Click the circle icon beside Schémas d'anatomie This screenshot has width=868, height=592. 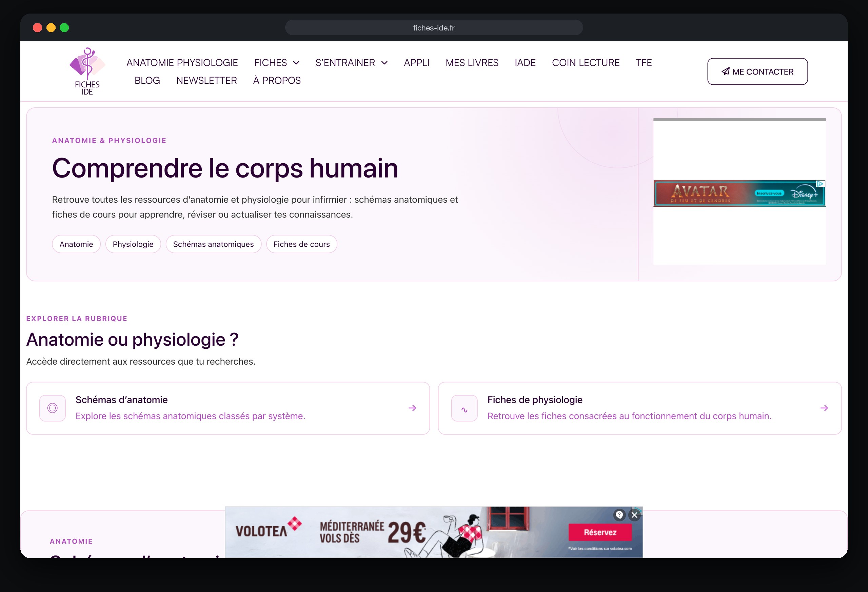[53, 408]
